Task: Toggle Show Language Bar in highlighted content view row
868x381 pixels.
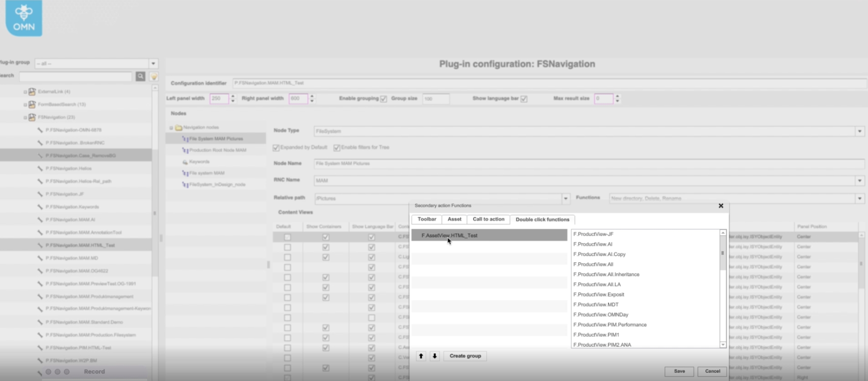Action: [x=371, y=237]
